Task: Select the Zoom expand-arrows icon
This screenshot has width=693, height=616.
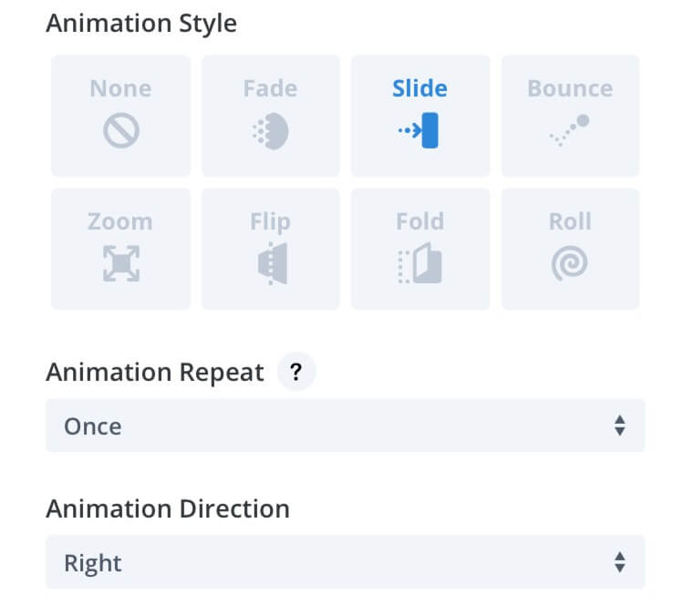Action: pyautogui.click(x=121, y=263)
